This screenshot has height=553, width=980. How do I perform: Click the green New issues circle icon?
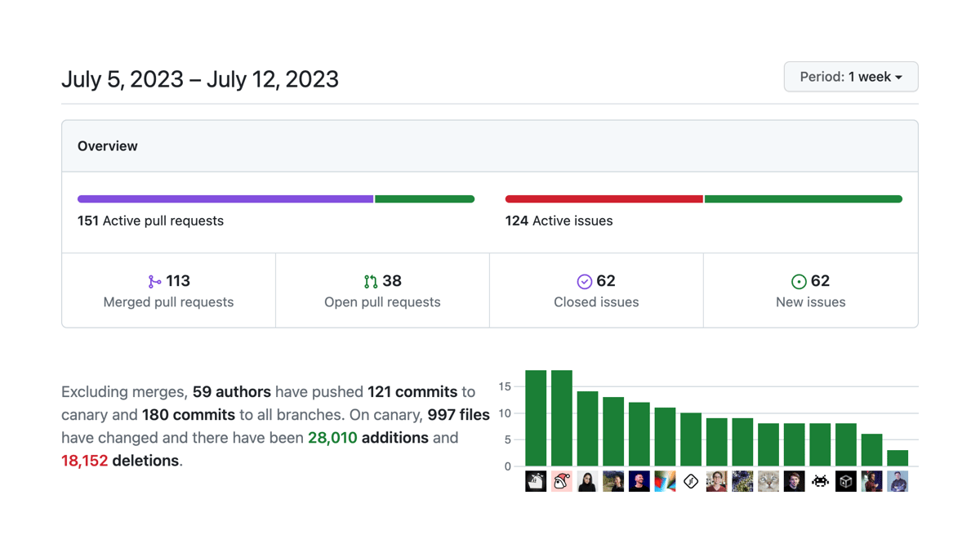point(799,281)
